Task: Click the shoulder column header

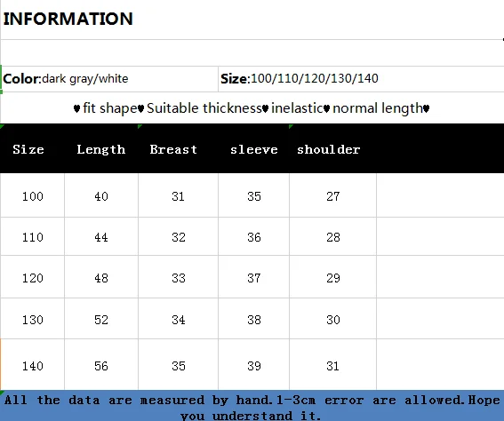Action: 329,149
